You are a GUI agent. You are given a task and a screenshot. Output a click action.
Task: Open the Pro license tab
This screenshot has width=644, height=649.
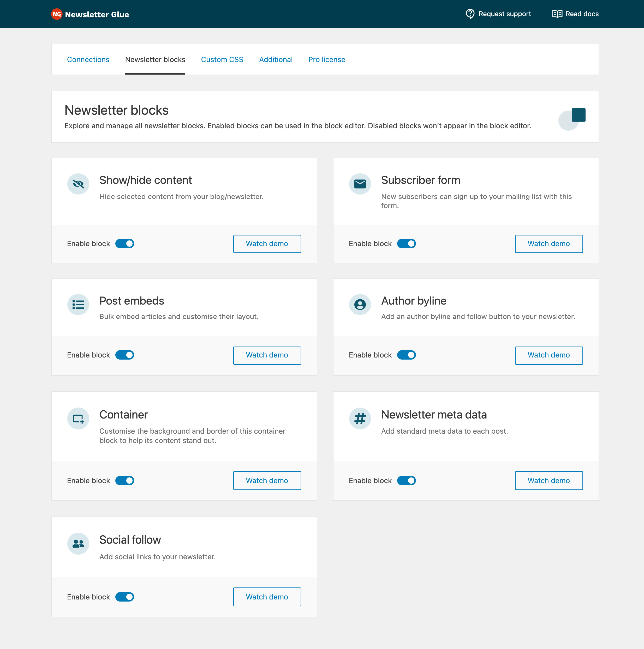point(327,59)
